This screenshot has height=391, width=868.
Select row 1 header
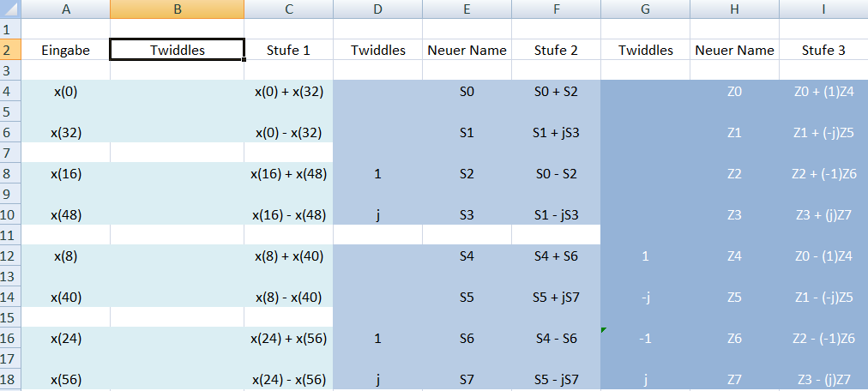click(x=10, y=29)
